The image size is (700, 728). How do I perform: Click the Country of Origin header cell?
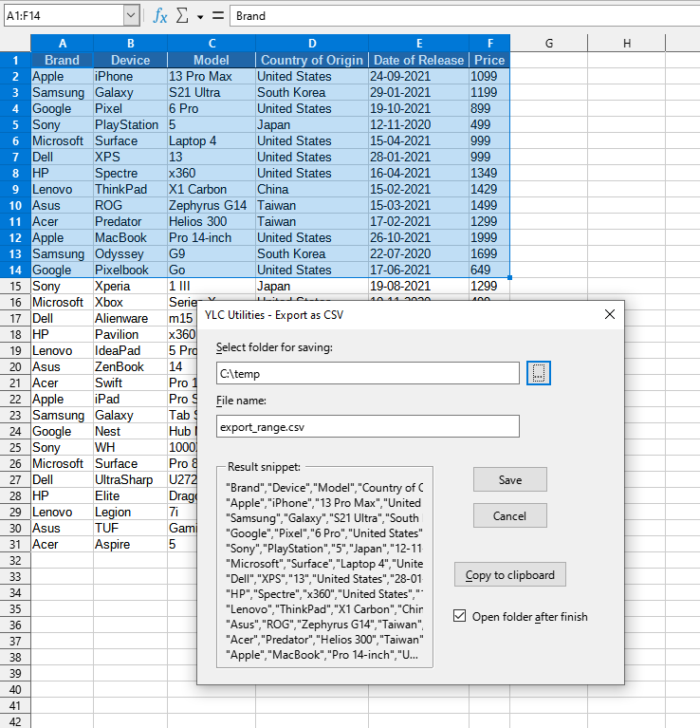coord(312,60)
